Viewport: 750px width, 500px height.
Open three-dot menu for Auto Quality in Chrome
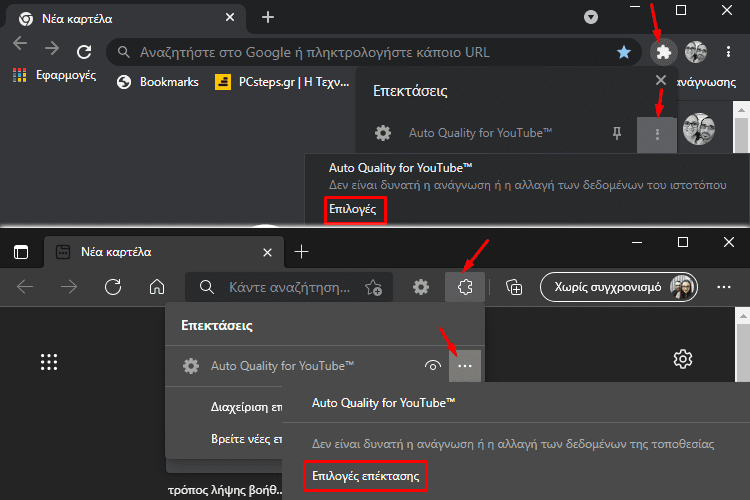pyautogui.click(x=657, y=135)
